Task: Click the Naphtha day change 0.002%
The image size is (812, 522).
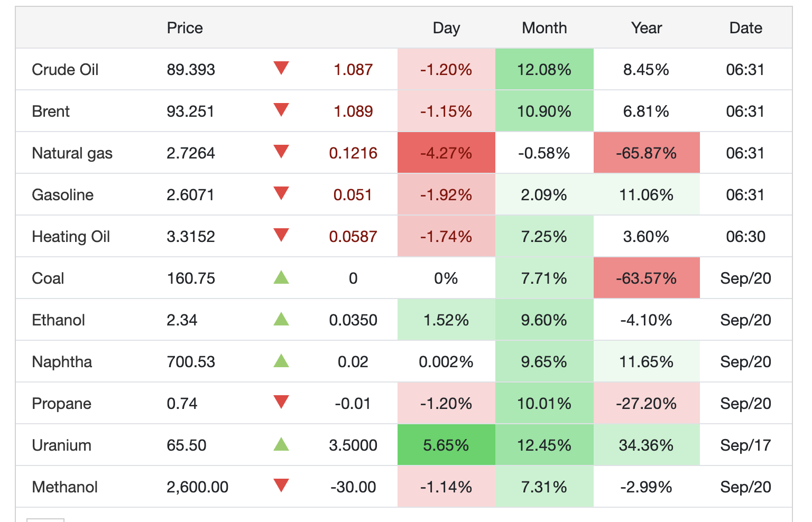Action: tap(446, 361)
